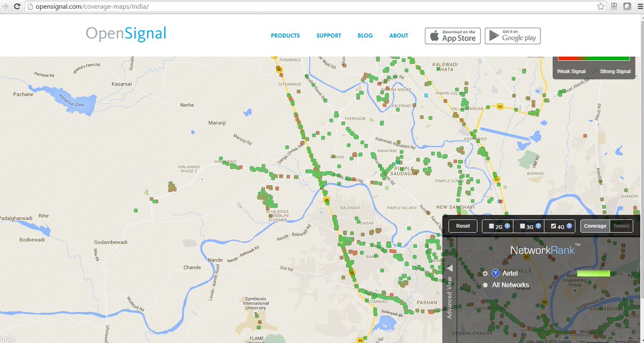644x343 pixels.
Task: Click the Symbiosis International University label
Action: click(x=256, y=304)
